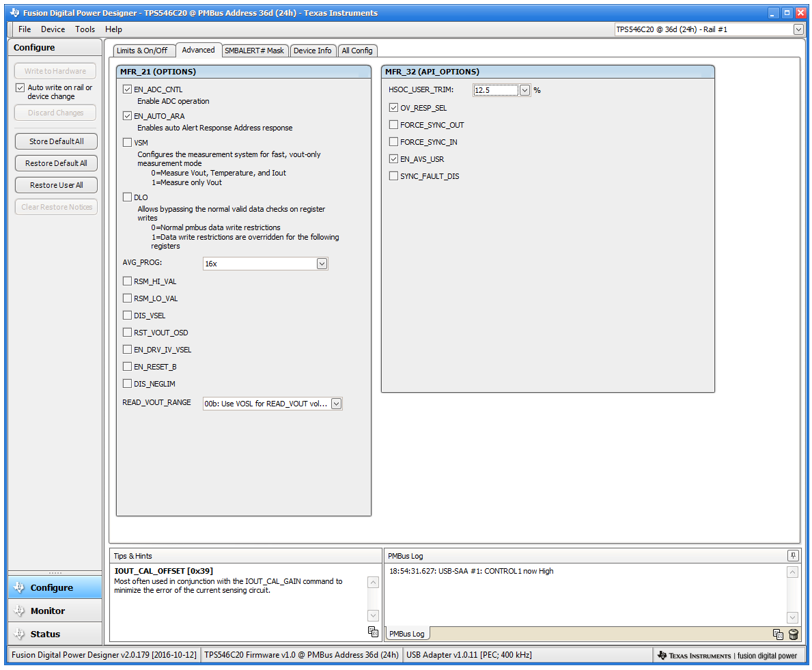Copy the PMBus Log contents
Viewport: 812px width, 670px height.
(x=778, y=634)
